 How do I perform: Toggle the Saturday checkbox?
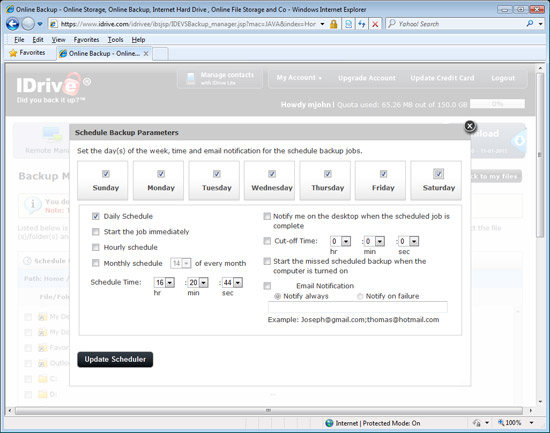pos(438,173)
